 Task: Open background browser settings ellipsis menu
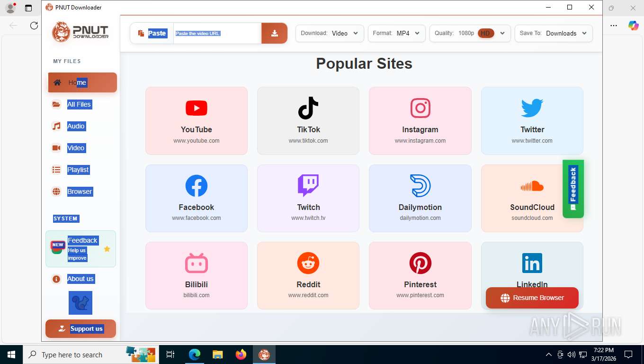tap(614, 26)
